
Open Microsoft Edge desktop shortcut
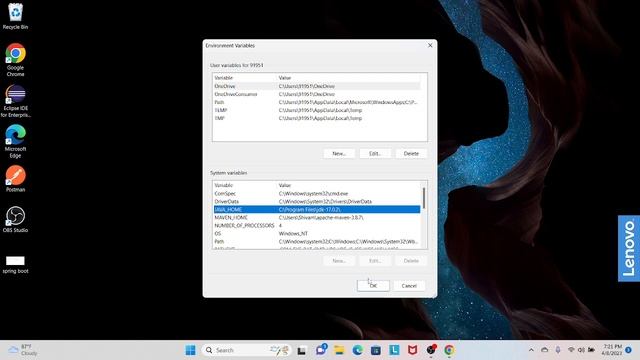tap(15, 141)
